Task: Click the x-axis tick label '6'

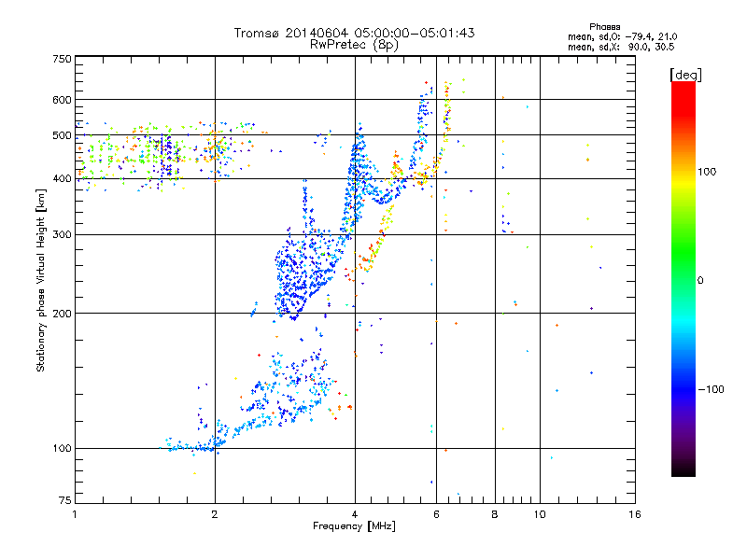Action: 436,514
